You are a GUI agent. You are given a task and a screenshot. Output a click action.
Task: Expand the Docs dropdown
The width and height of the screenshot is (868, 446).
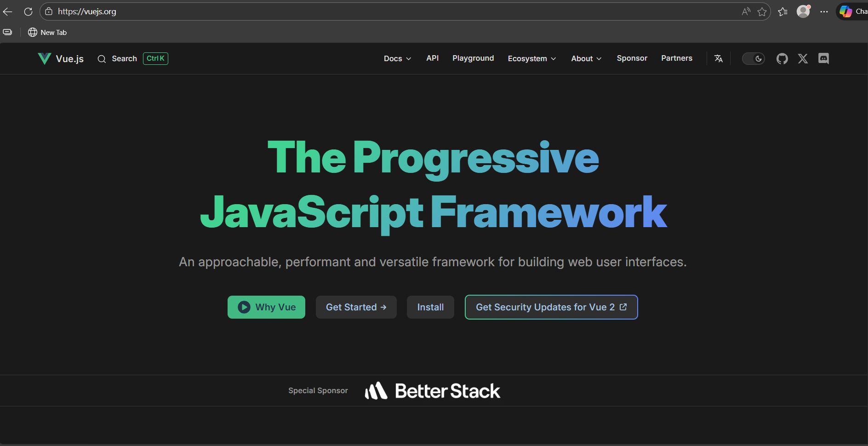pyautogui.click(x=397, y=58)
